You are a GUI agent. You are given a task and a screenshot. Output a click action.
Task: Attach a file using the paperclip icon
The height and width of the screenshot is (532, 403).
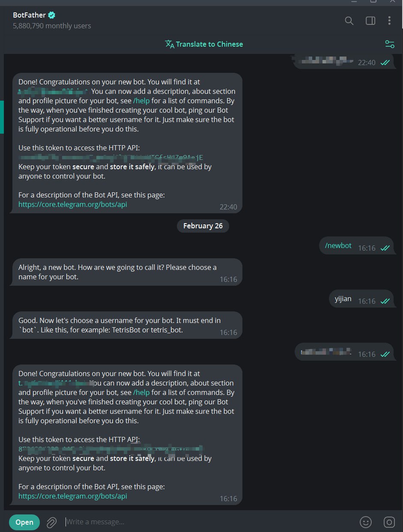[51, 522]
